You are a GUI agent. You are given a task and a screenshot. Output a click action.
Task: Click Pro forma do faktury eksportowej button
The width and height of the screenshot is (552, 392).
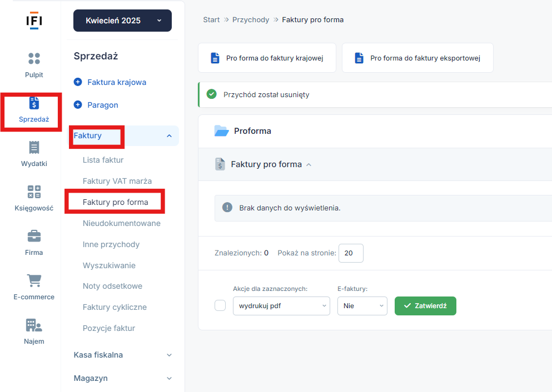(x=417, y=58)
